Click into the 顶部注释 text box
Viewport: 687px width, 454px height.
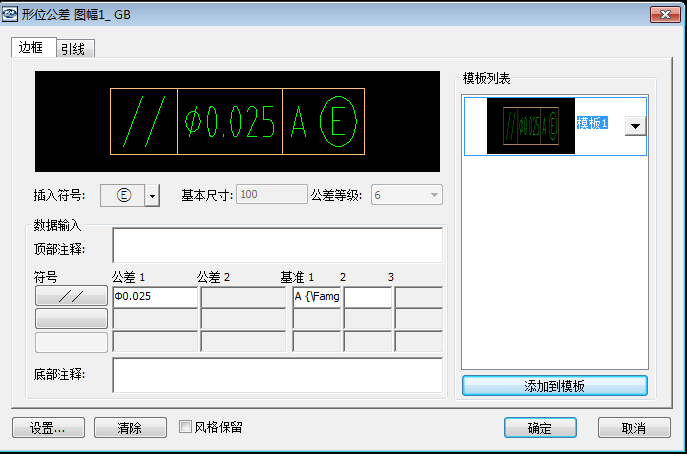pyautogui.click(x=278, y=245)
